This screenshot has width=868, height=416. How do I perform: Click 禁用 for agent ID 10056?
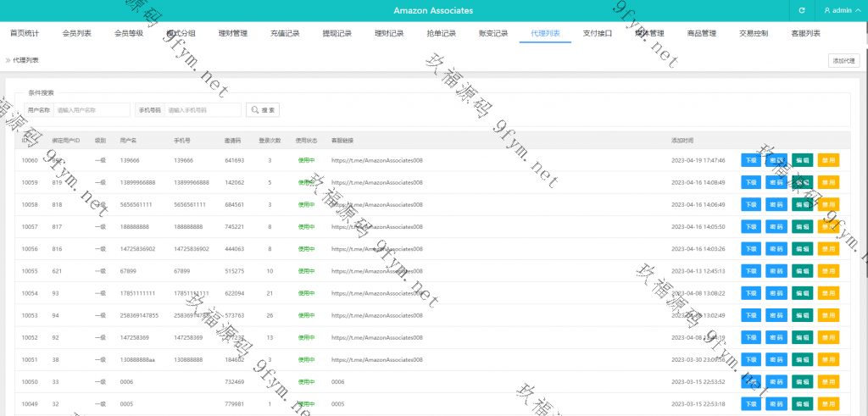tap(828, 248)
